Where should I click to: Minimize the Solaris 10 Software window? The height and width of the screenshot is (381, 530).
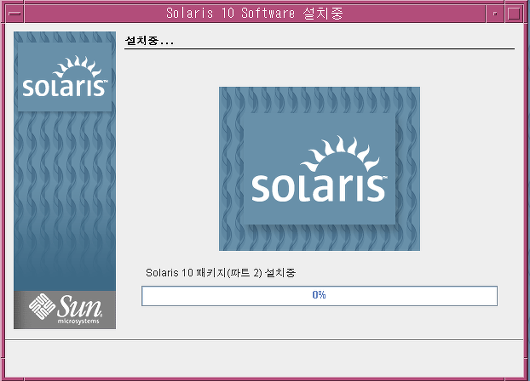coord(495,14)
